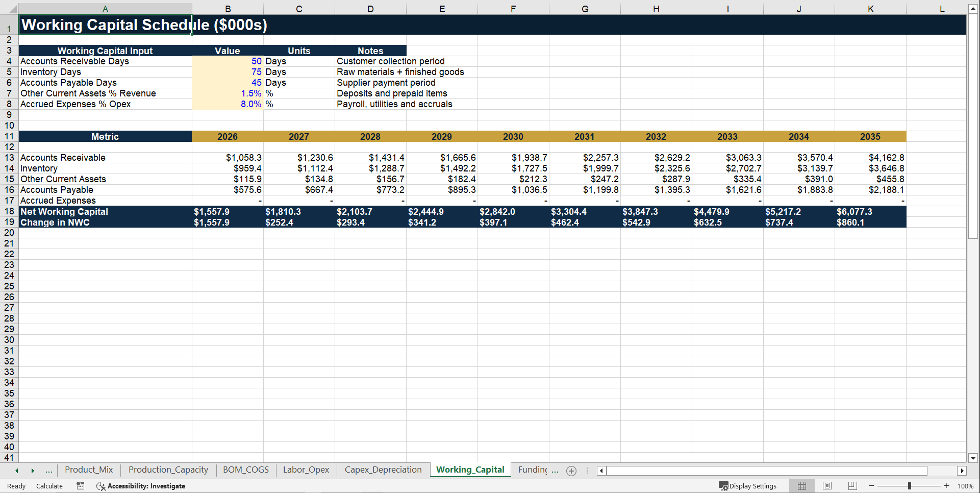Select the 8.0% Accrued Expenses input
This screenshot has height=493, width=980.
point(228,104)
